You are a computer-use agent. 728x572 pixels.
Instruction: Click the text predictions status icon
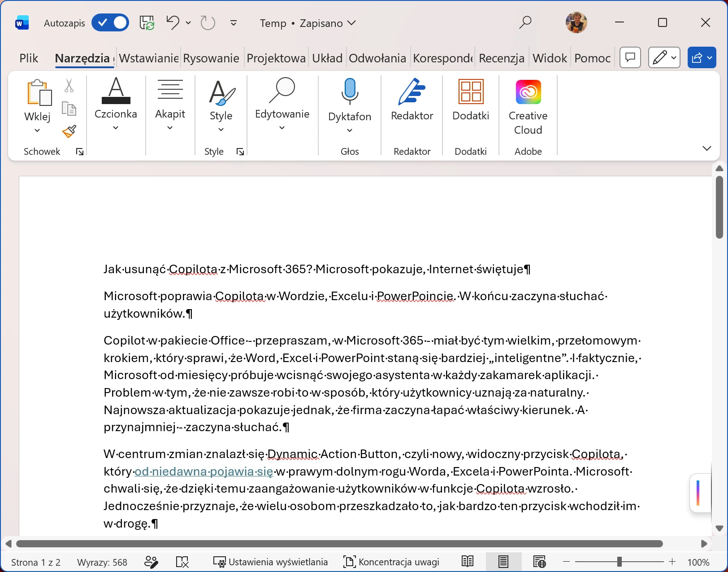coord(152,562)
